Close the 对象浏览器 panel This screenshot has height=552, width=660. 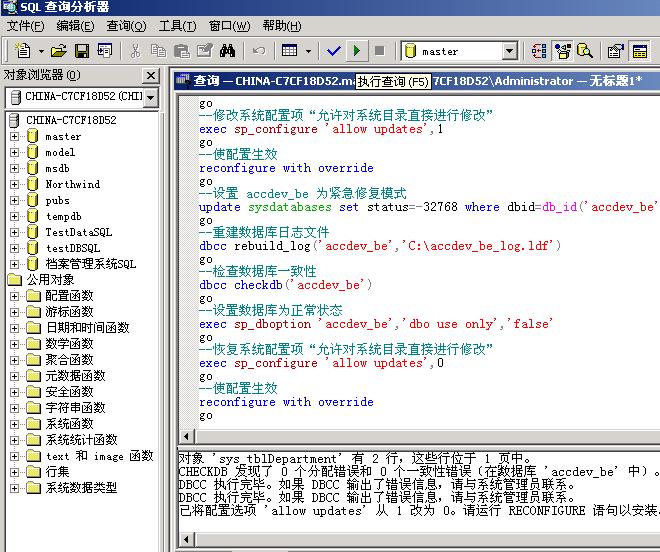151,76
